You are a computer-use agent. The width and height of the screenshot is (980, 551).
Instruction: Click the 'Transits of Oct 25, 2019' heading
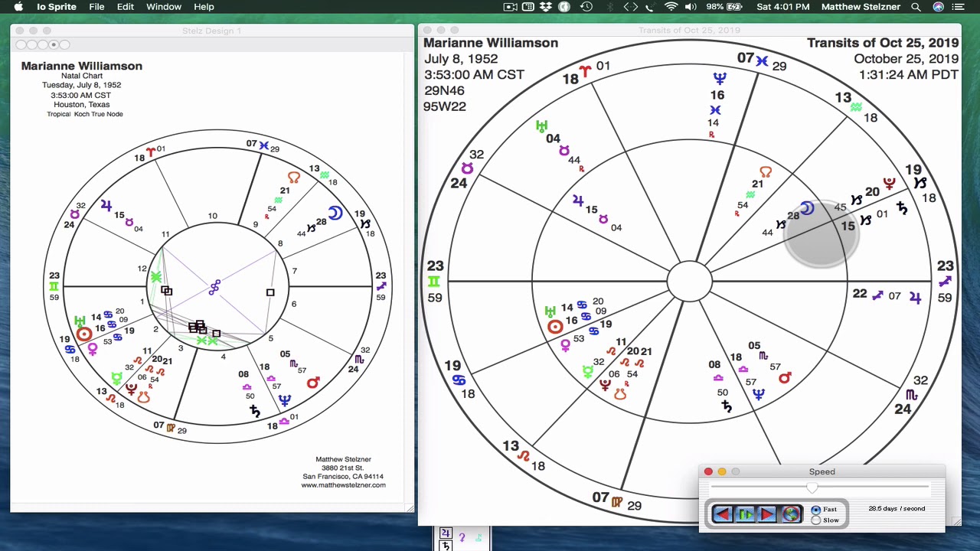(883, 43)
